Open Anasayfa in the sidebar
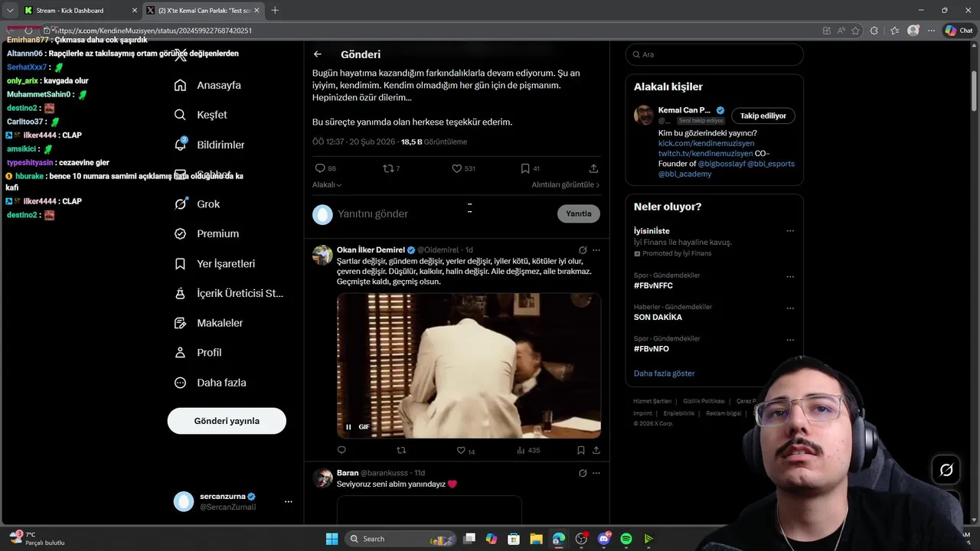The height and width of the screenshot is (551, 980). 208,85
